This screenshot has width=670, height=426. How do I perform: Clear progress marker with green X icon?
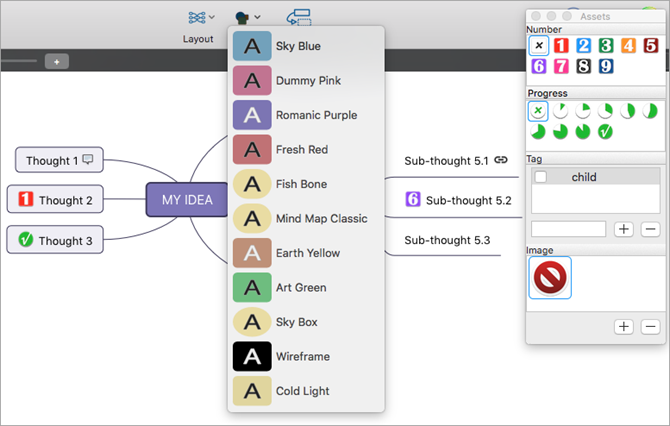[x=538, y=111]
